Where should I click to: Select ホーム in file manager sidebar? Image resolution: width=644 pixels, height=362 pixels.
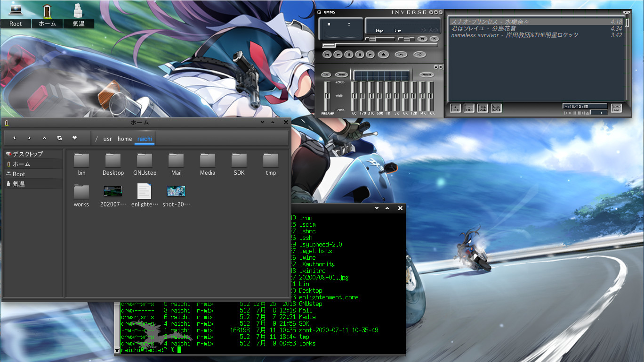click(33, 164)
